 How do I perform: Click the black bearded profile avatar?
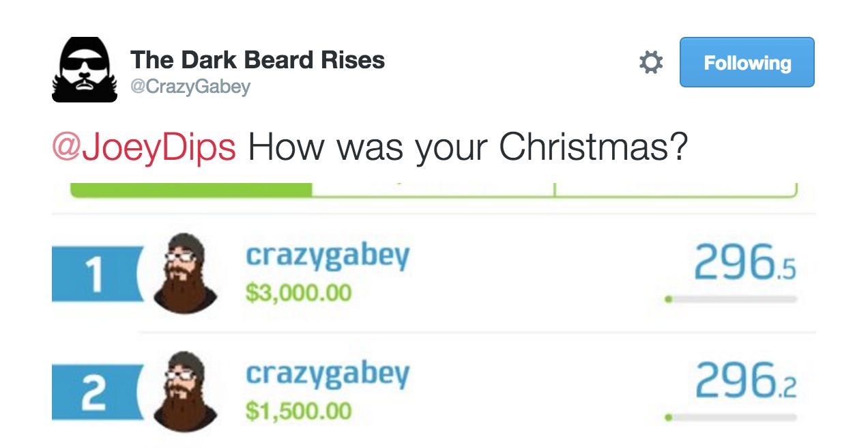click(85, 70)
